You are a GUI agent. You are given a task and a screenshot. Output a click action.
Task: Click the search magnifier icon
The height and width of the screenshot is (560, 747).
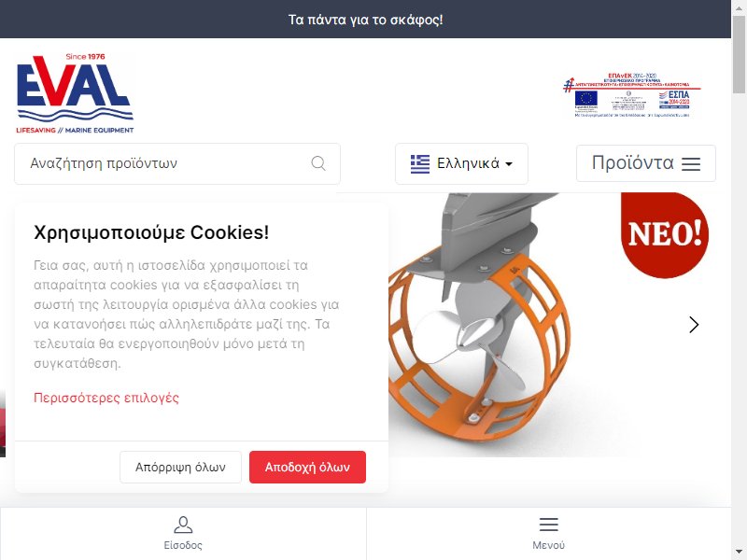click(x=318, y=163)
